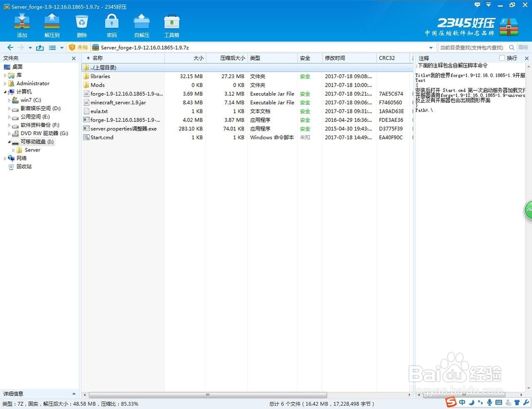Select forge-1.9-12.16.0.1865-1.9-u... jar file
The height and width of the screenshot is (409, 532).
tap(127, 94)
